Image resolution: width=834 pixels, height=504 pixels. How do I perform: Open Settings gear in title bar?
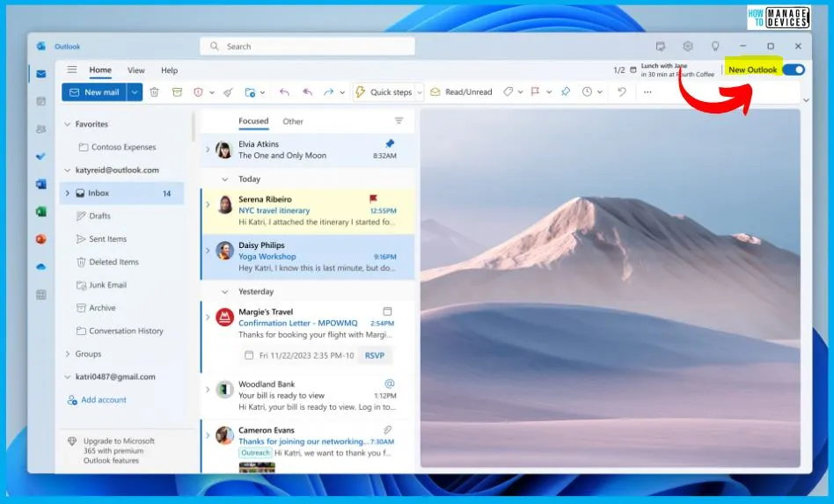pos(688,47)
